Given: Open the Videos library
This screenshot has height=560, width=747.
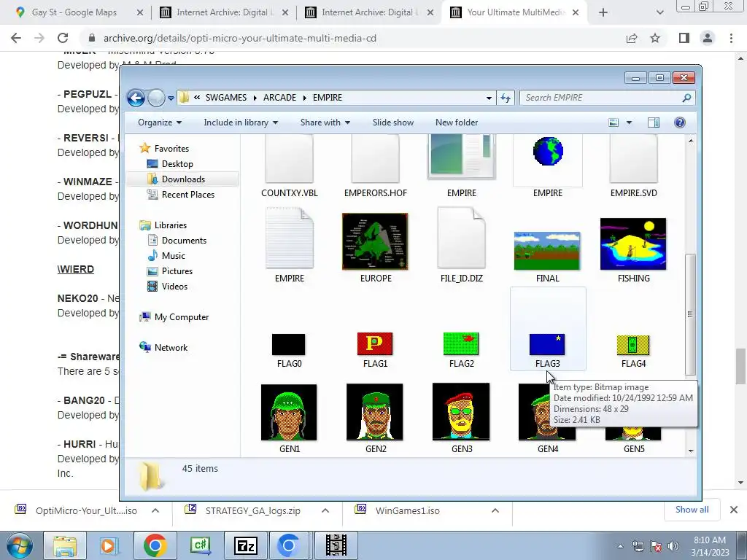Looking at the screenshot, I should pyautogui.click(x=174, y=286).
